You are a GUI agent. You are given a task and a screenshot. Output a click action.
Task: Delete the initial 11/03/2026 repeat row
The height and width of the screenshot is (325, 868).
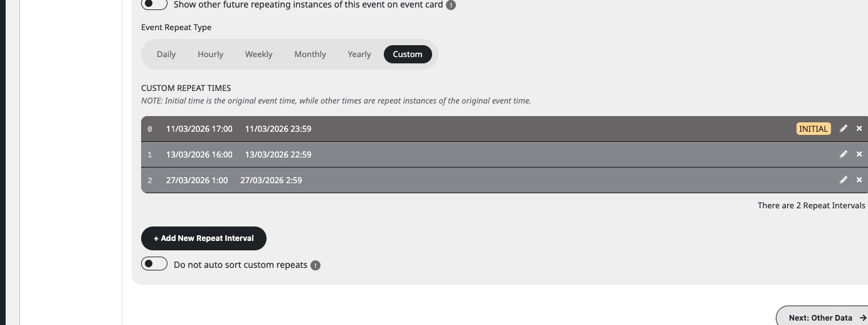point(859,129)
